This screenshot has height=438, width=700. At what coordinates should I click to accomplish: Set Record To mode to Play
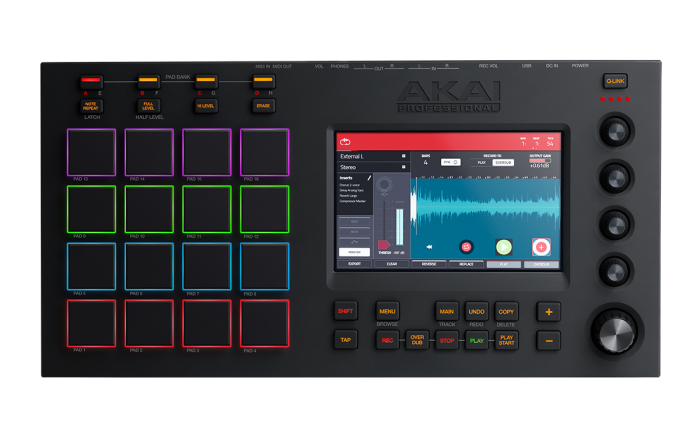[x=482, y=163]
